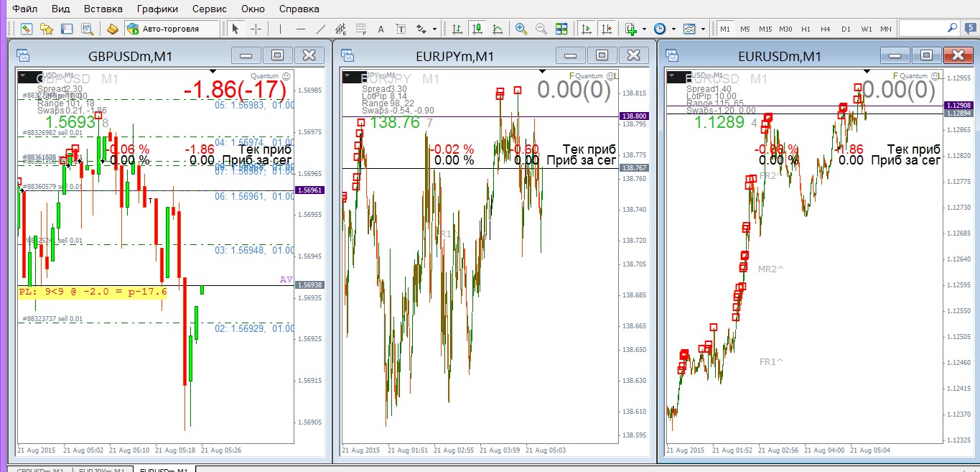Open the Вид menu
Viewport: 980px width, 472px height.
coord(61,9)
